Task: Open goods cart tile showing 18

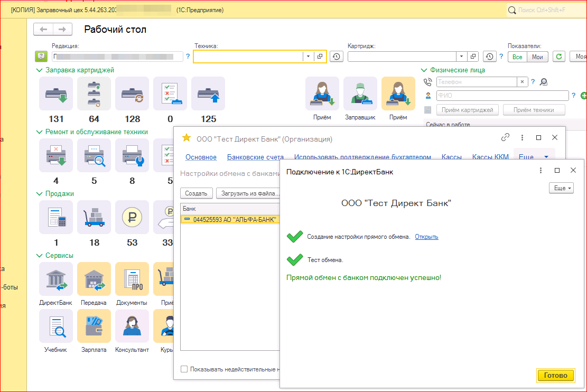Action: [94, 217]
